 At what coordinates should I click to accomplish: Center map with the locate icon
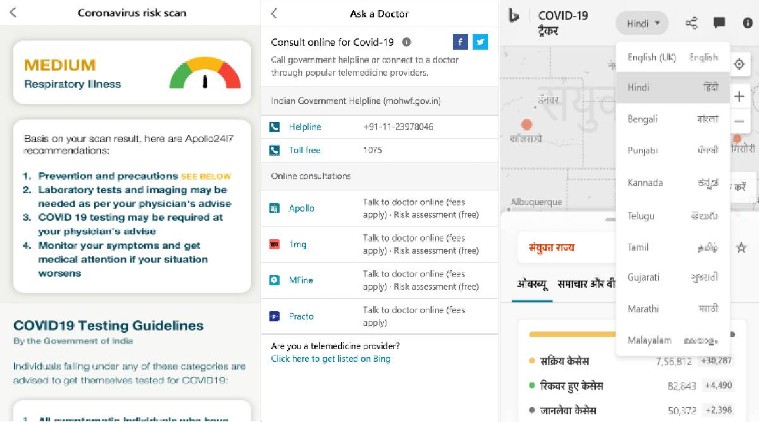click(740, 64)
